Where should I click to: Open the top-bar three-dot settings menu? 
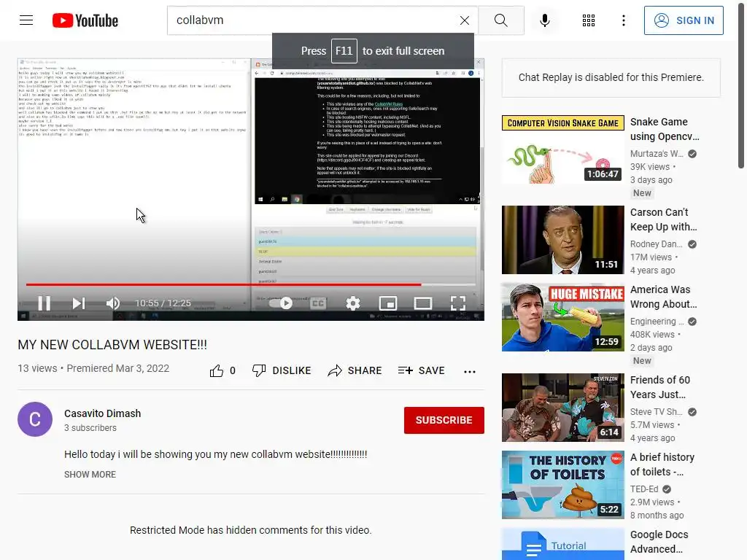(x=623, y=20)
